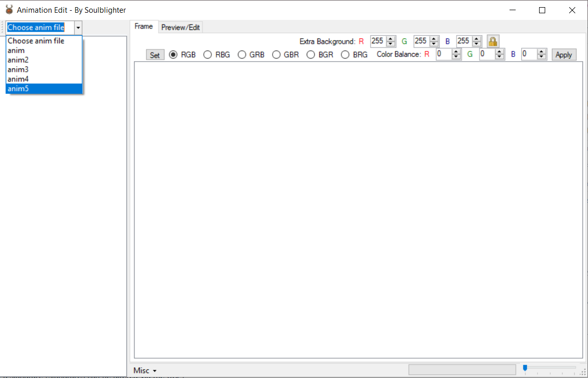Choose the GRB radio button

(242, 55)
